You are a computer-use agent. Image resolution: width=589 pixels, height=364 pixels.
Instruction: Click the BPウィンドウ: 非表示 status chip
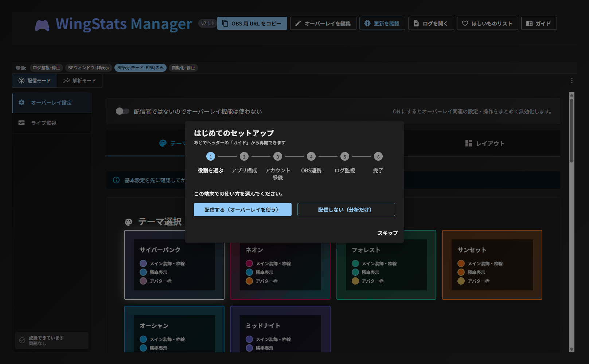(x=89, y=68)
